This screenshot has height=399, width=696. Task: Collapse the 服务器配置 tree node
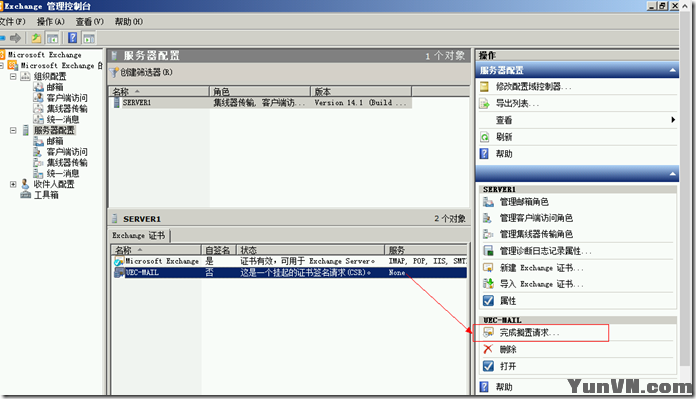pyautogui.click(x=13, y=130)
